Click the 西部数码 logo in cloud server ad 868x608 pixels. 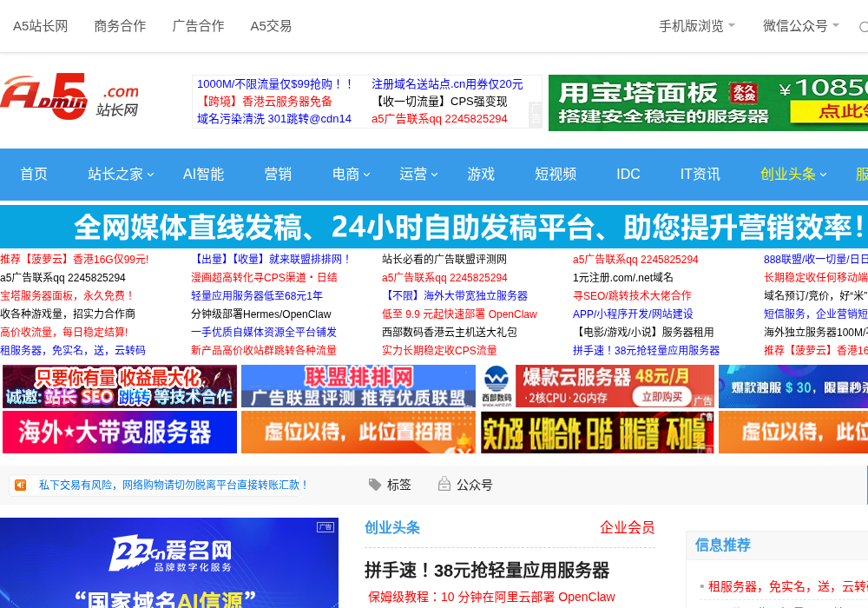[496, 386]
